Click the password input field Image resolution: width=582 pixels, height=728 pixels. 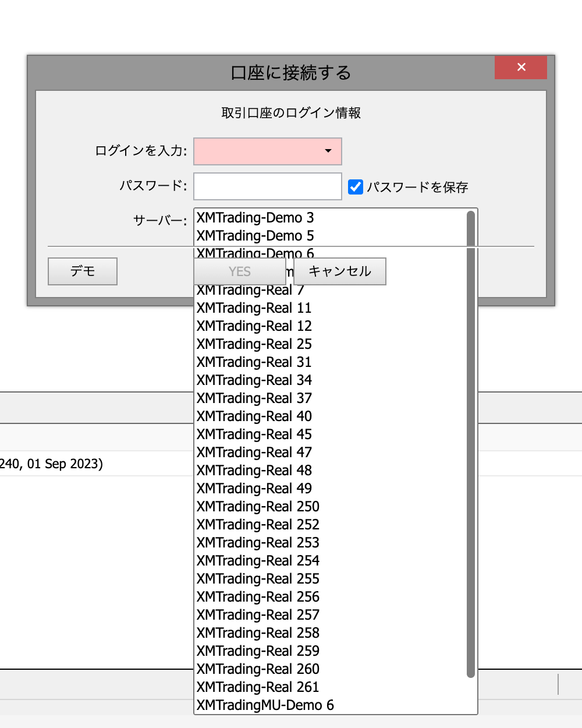click(268, 186)
